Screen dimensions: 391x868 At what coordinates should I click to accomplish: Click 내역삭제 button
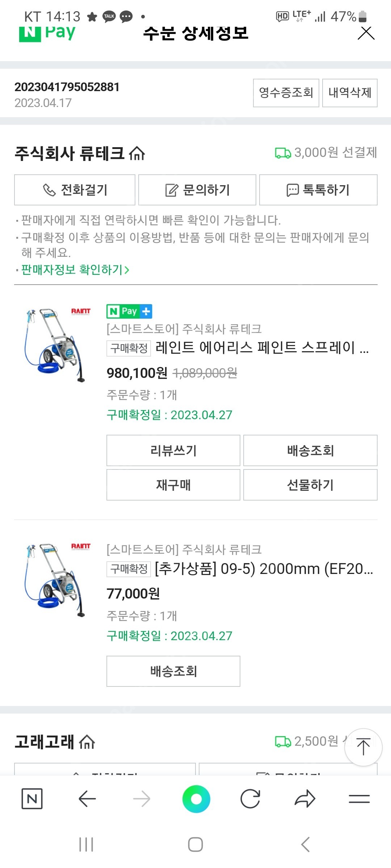[x=350, y=93]
